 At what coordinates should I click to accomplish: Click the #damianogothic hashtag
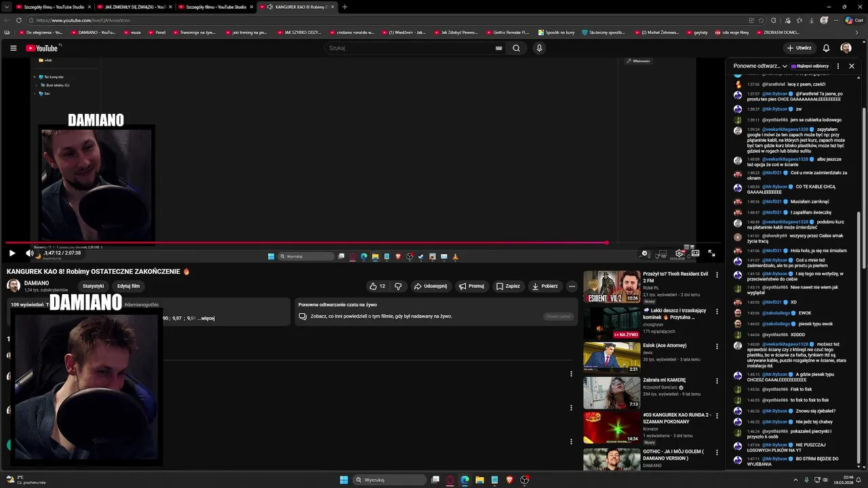(142, 305)
